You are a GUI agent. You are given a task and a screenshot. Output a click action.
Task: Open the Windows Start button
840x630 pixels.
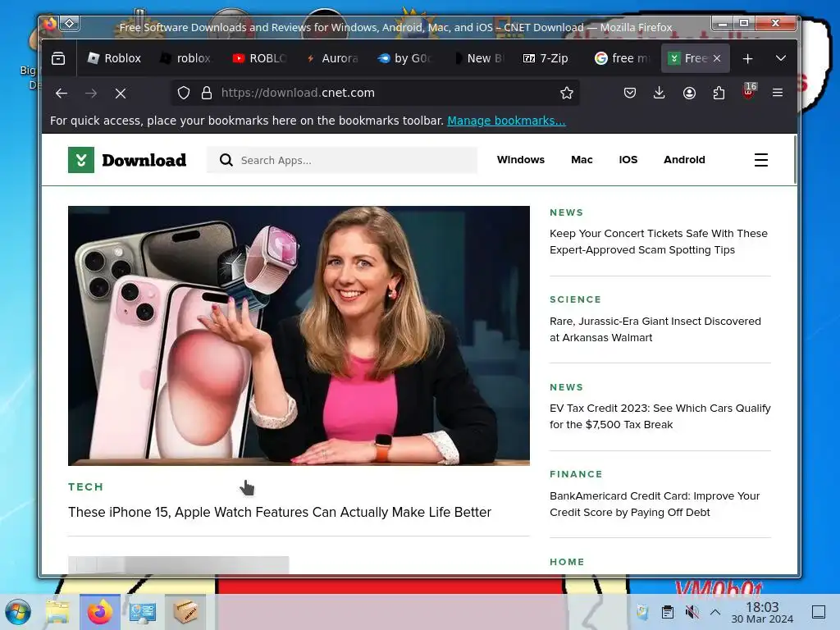click(18, 612)
